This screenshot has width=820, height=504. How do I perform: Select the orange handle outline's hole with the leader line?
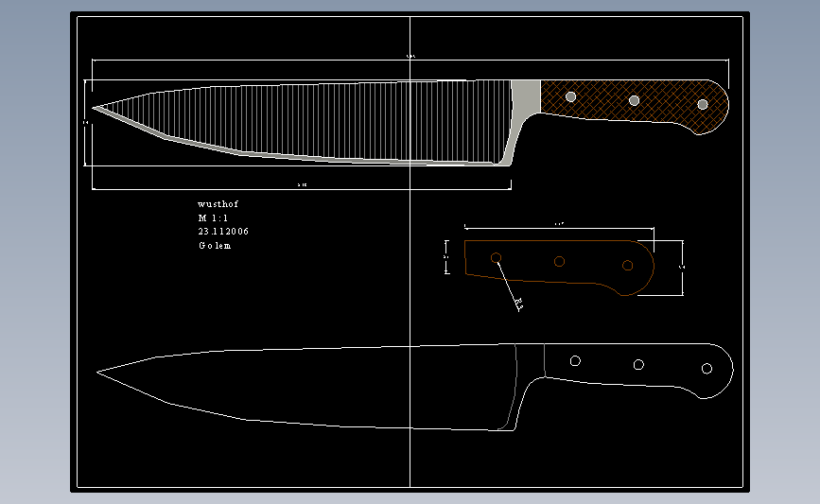click(496, 258)
